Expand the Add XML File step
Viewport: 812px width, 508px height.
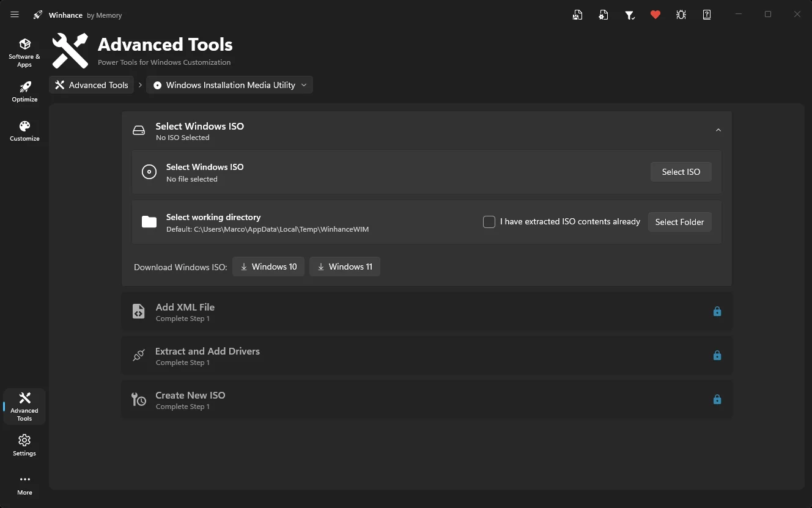coord(426,312)
